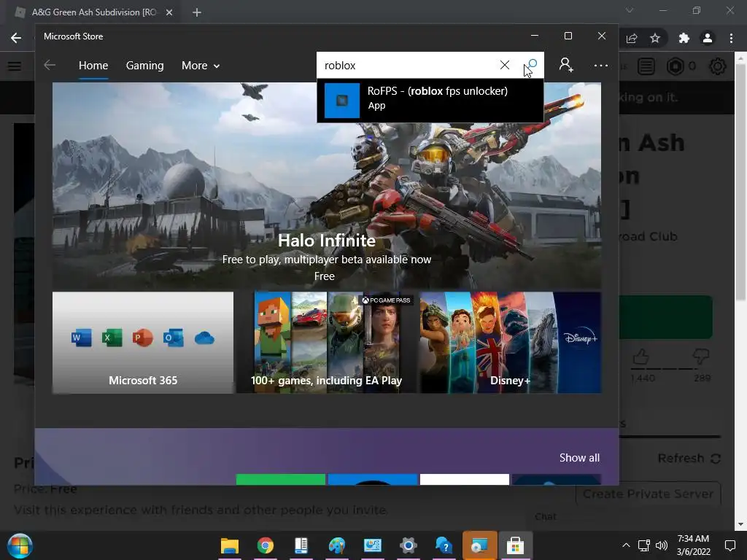
Task: Open Chrome extensions puzzle icon
Action: tap(684, 38)
